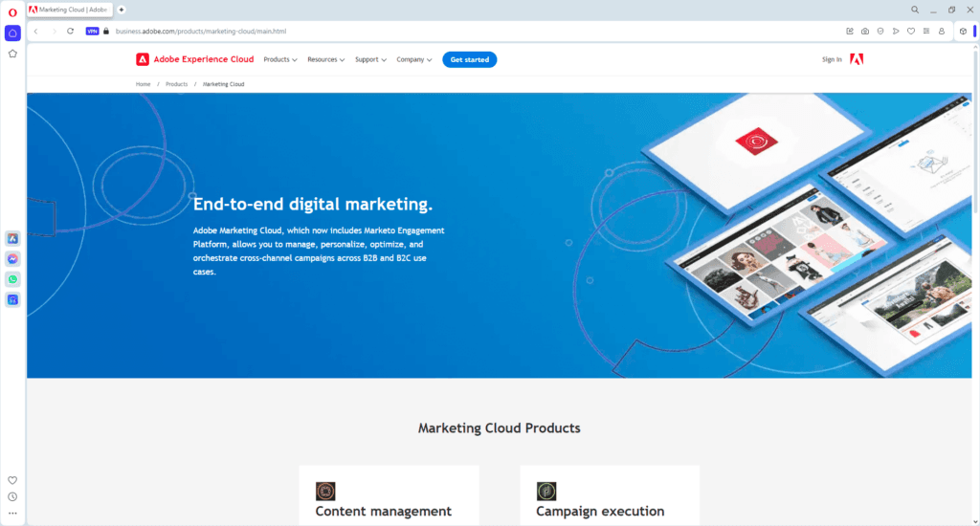
Task: Click the hero screenshot collage image
Action: 806,234
